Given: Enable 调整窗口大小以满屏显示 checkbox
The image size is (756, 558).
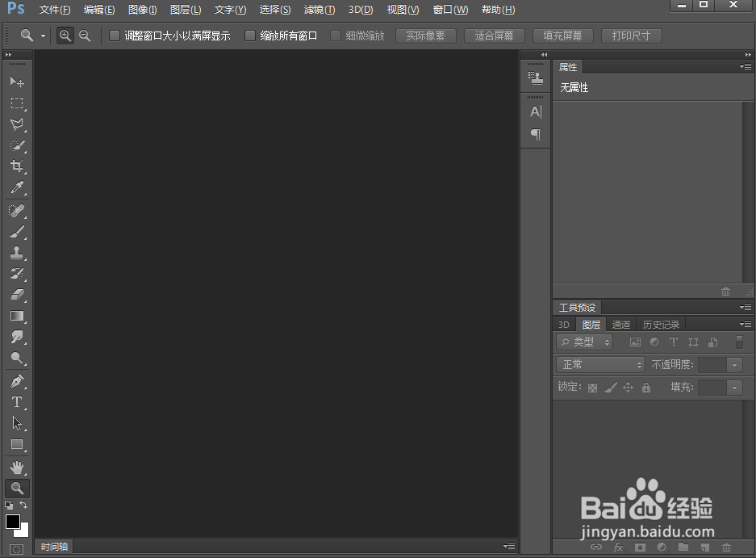Looking at the screenshot, I should pyautogui.click(x=115, y=36).
